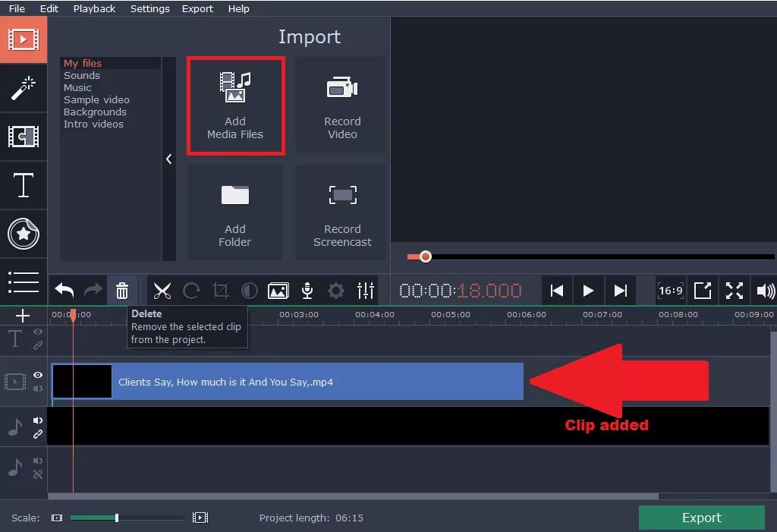Image resolution: width=777 pixels, height=532 pixels.
Task: Adjust volume with speaker icon
Action: (x=765, y=291)
